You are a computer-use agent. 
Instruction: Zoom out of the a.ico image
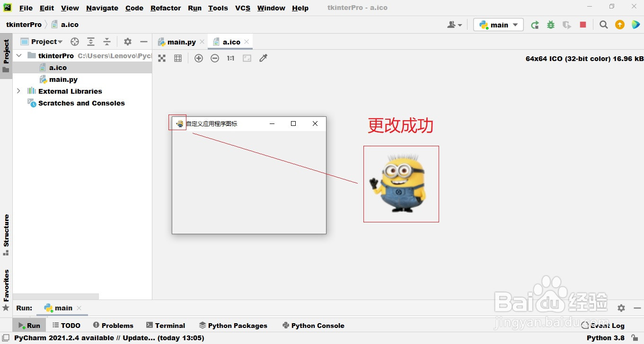point(215,58)
